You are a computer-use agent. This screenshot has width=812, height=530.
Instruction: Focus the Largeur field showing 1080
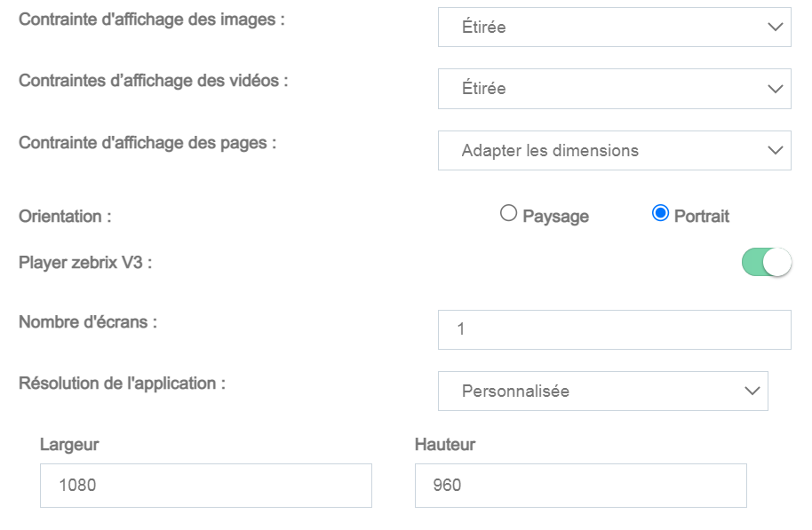point(205,486)
